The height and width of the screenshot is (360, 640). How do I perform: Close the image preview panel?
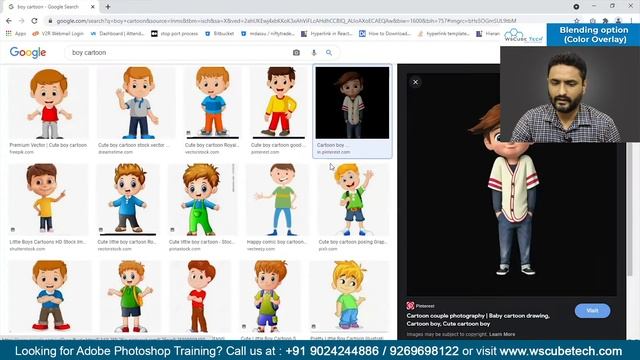[416, 82]
